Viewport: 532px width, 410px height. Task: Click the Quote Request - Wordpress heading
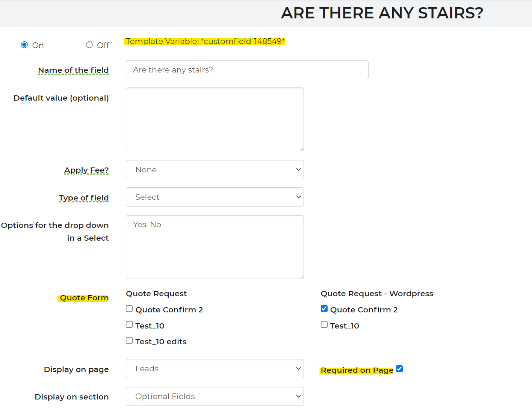click(377, 294)
